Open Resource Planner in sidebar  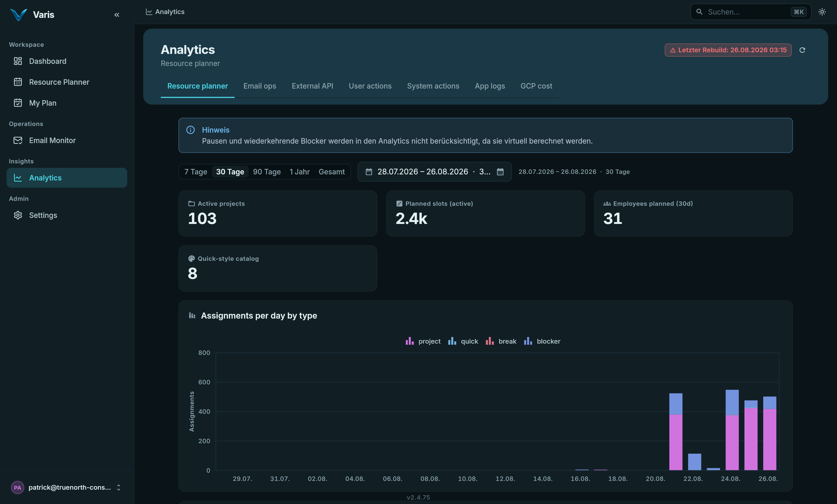67,82
